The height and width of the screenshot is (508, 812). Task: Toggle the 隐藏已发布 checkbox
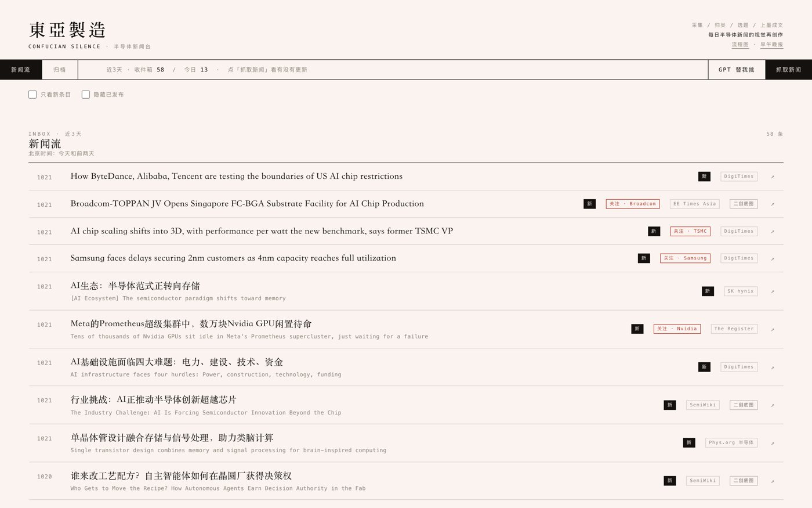pos(86,95)
